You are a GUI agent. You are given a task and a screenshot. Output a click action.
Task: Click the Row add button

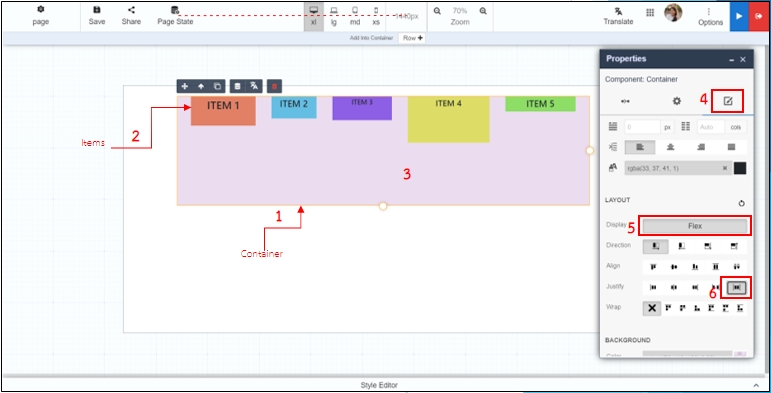(x=412, y=38)
